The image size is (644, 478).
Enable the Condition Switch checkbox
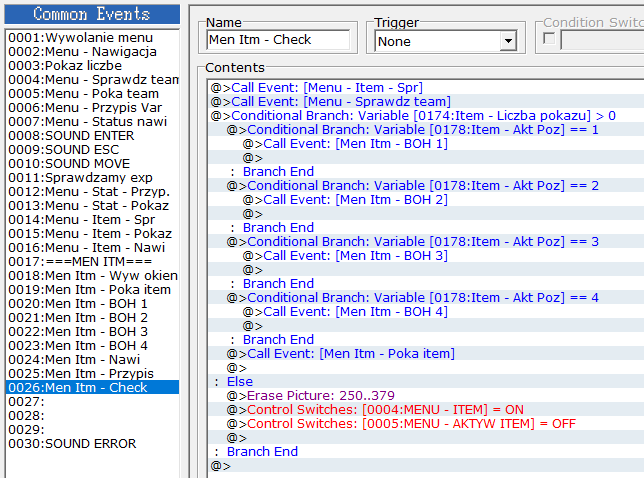549,39
